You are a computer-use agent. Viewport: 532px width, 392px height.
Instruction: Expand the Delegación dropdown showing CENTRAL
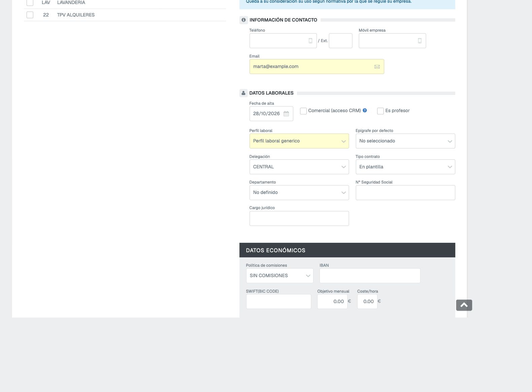click(299, 167)
